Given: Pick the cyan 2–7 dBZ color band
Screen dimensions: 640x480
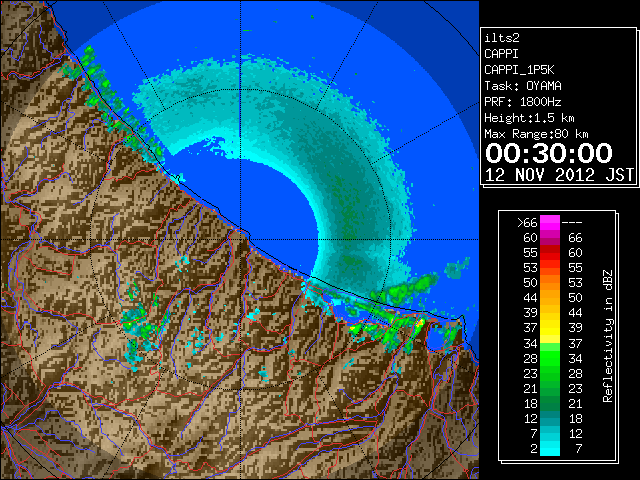Looking at the screenshot, I should point(550,449).
